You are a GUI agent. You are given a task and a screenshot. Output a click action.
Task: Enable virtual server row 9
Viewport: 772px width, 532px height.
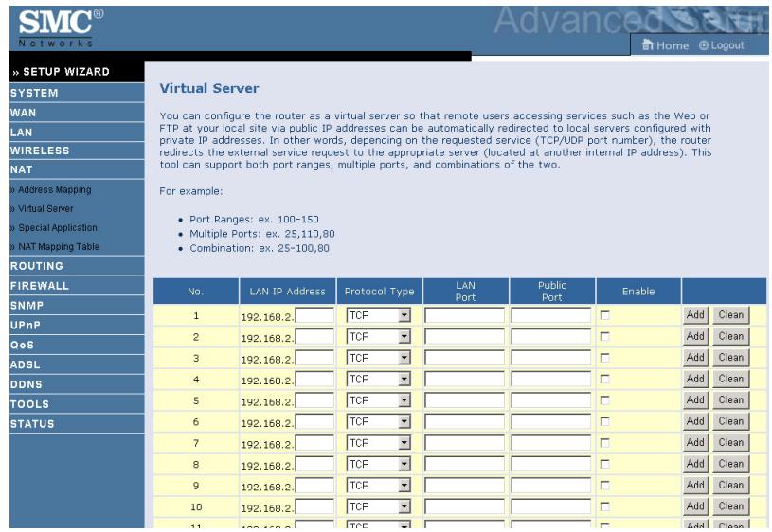(605, 486)
